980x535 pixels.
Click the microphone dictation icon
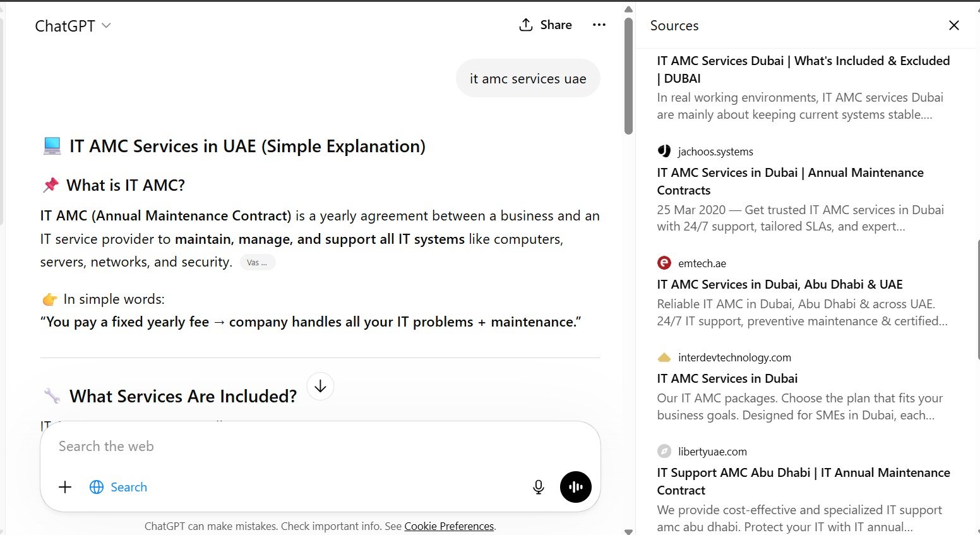point(538,487)
